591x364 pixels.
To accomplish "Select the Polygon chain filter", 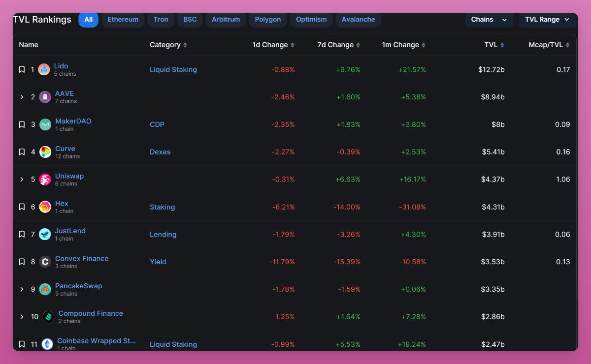I will (268, 20).
